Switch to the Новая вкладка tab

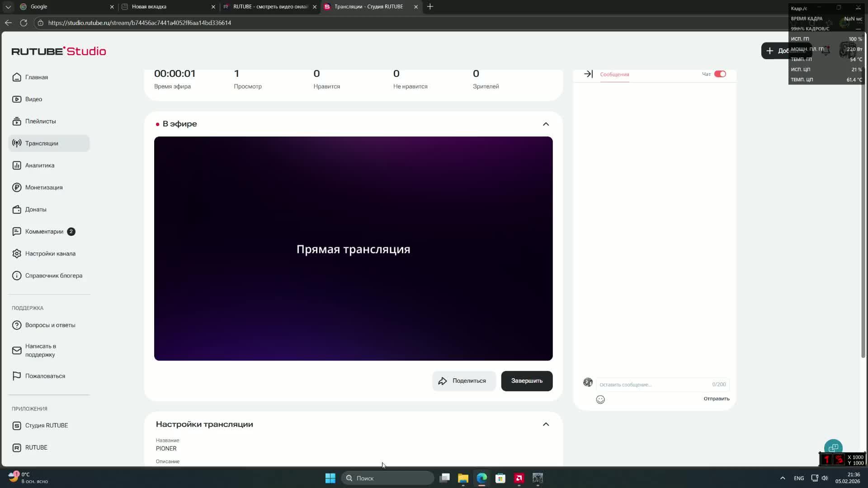168,7
